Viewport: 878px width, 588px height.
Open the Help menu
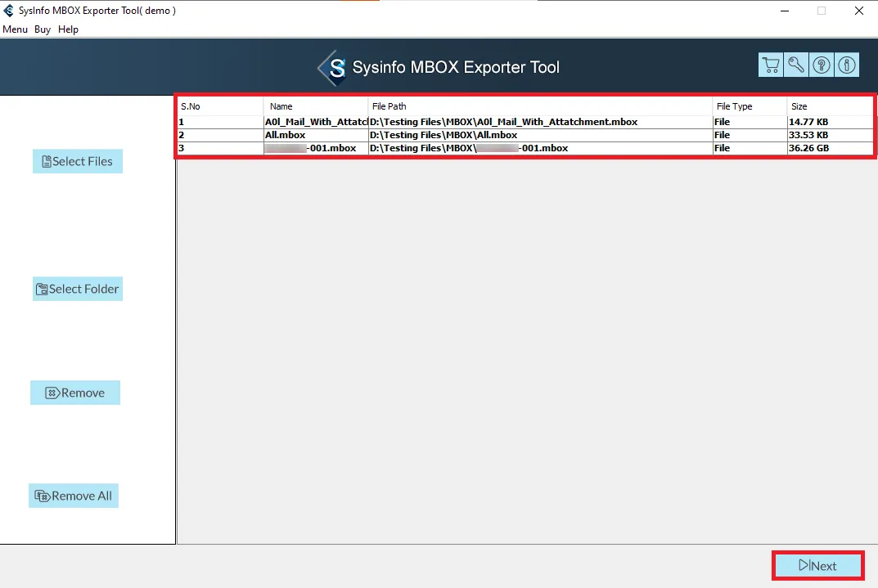[x=68, y=29]
